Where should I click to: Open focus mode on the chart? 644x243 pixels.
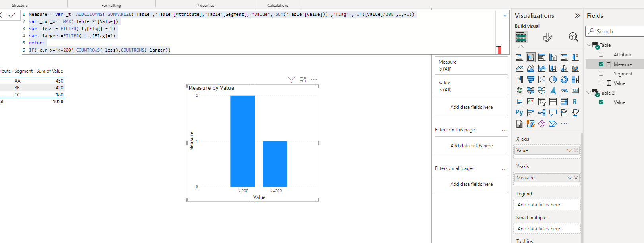coord(303,80)
